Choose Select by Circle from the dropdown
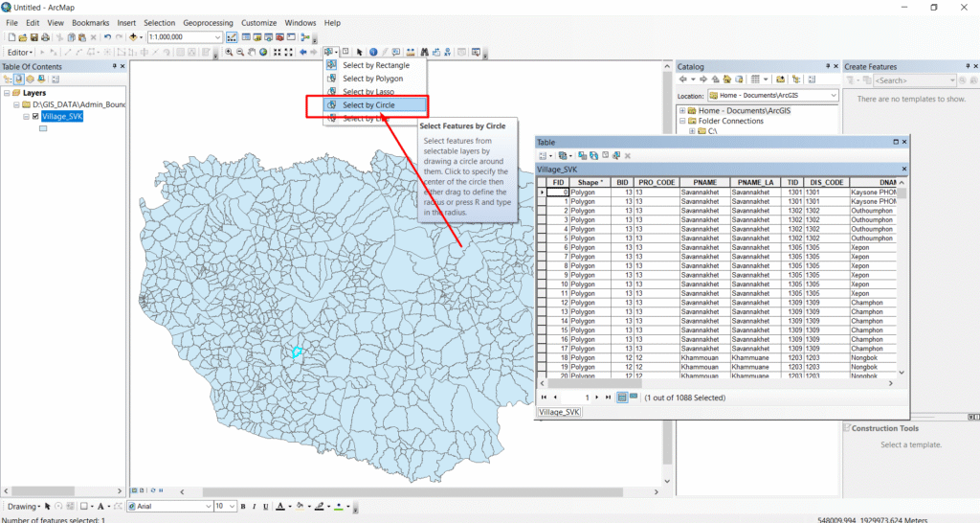This screenshot has height=523, width=980. pyautogui.click(x=375, y=105)
